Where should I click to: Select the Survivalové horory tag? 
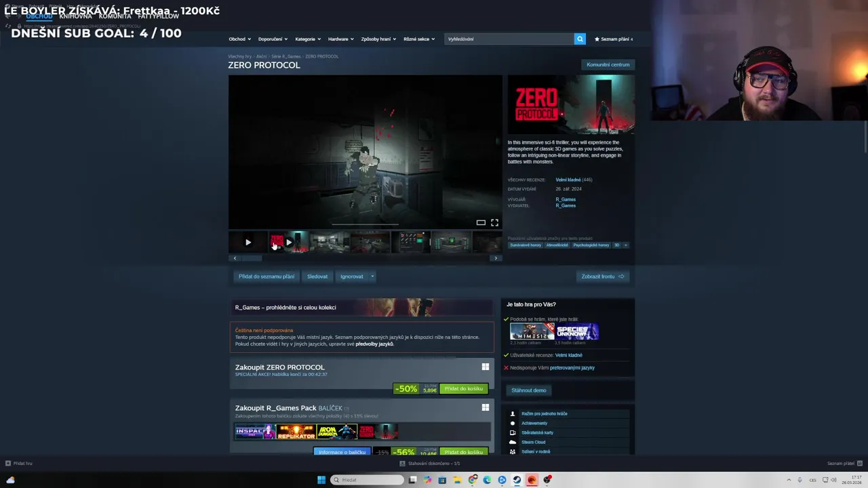pos(526,245)
